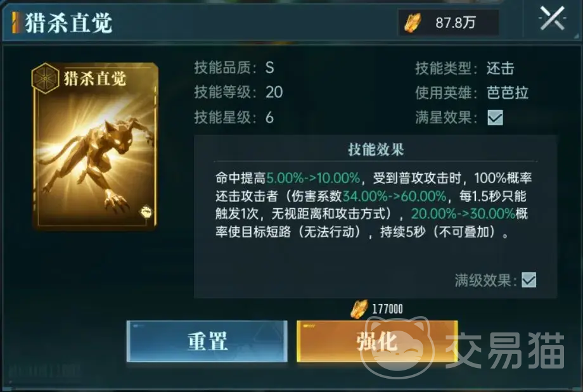Viewport: 583px width, 392px height.
Task: Click the 技能品质 S rating
Action: 270,68
